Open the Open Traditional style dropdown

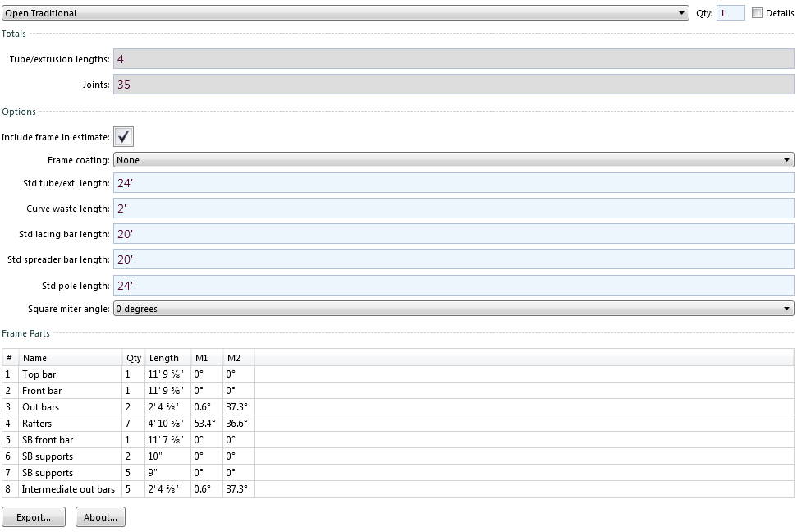click(x=345, y=13)
